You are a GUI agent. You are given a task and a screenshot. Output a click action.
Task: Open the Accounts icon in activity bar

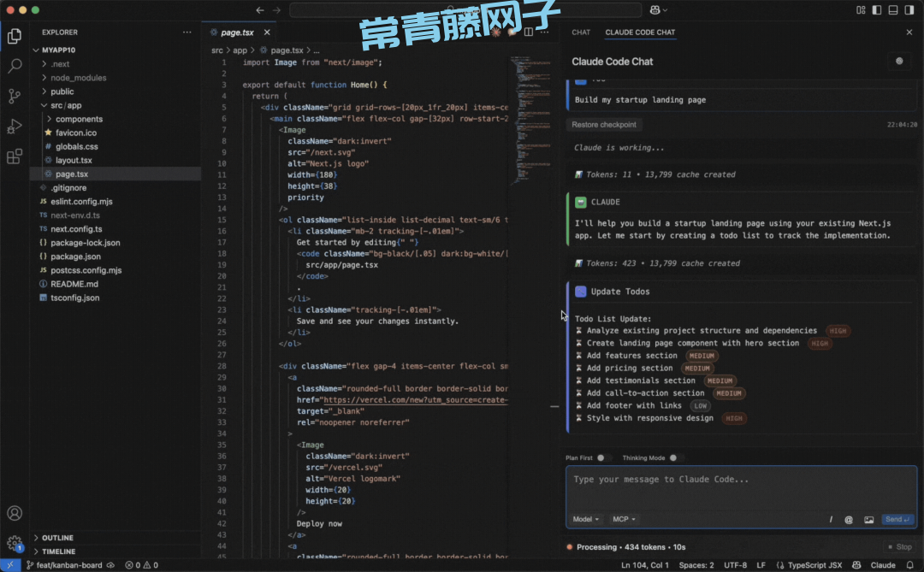click(x=15, y=513)
